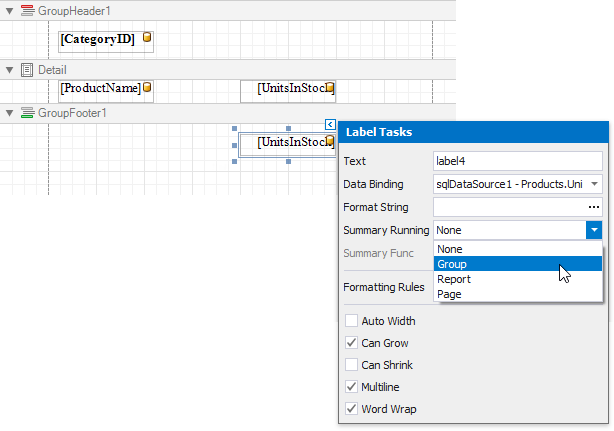
Task: Click the GroupHeader1 band icon
Action: (27, 7)
